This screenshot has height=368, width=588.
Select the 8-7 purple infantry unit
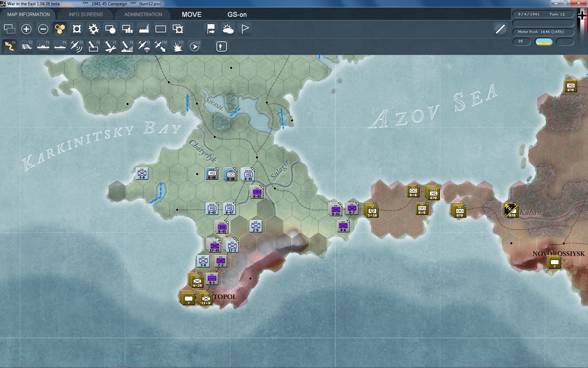click(352, 209)
